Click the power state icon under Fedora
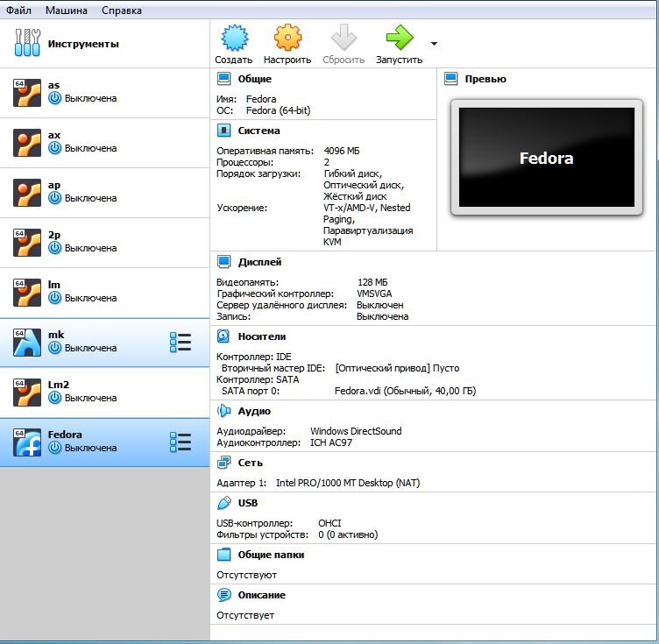Screen dimensions: 659x644 coord(54,448)
